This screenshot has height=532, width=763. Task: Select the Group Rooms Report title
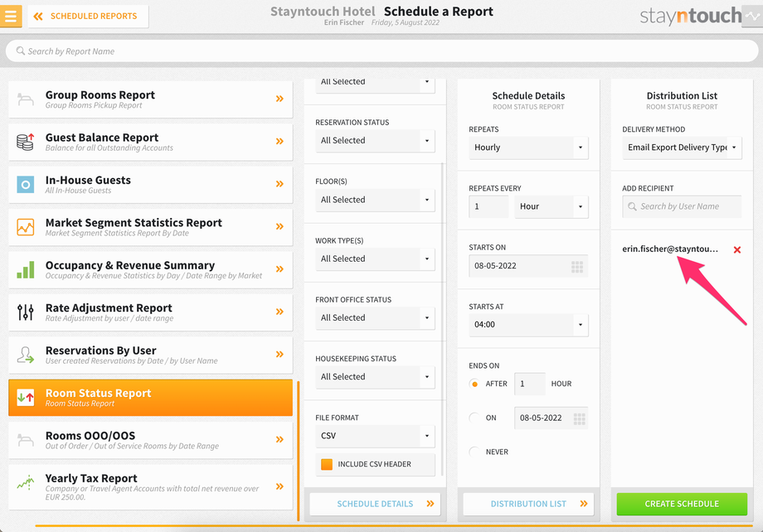coord(100,94)
